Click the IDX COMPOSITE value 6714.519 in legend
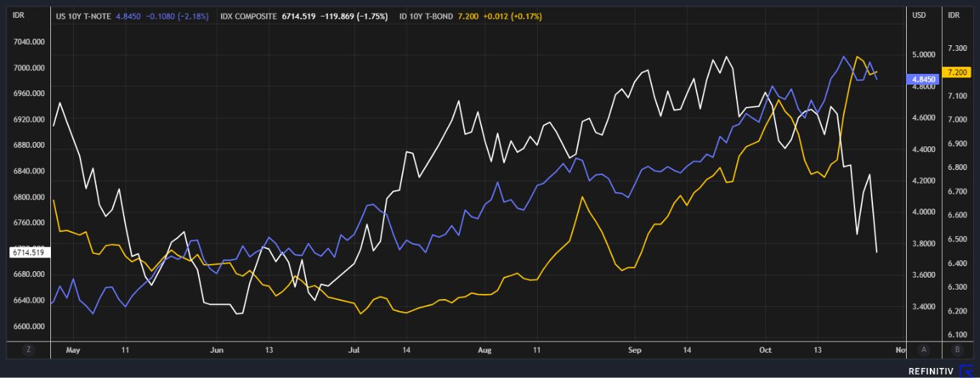Viewport: 980px width, 378px height. pyautogui.click(x=297, y=15)
